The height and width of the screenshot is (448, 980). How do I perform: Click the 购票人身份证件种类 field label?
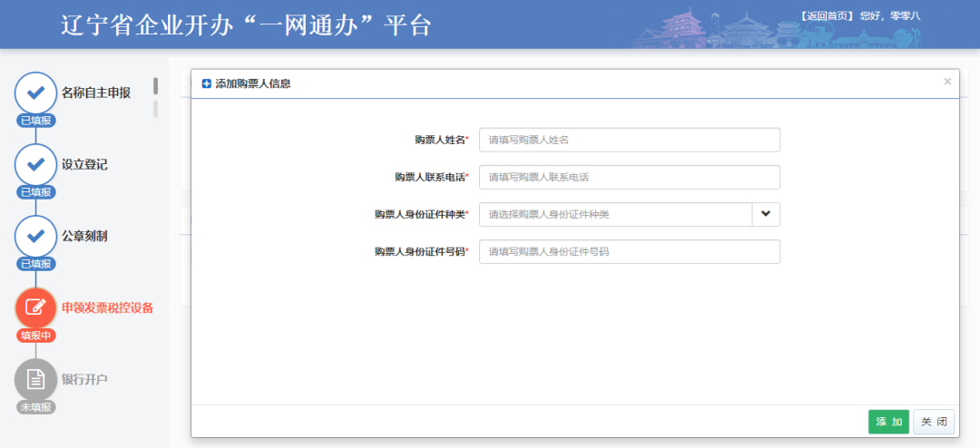[420, 214]
